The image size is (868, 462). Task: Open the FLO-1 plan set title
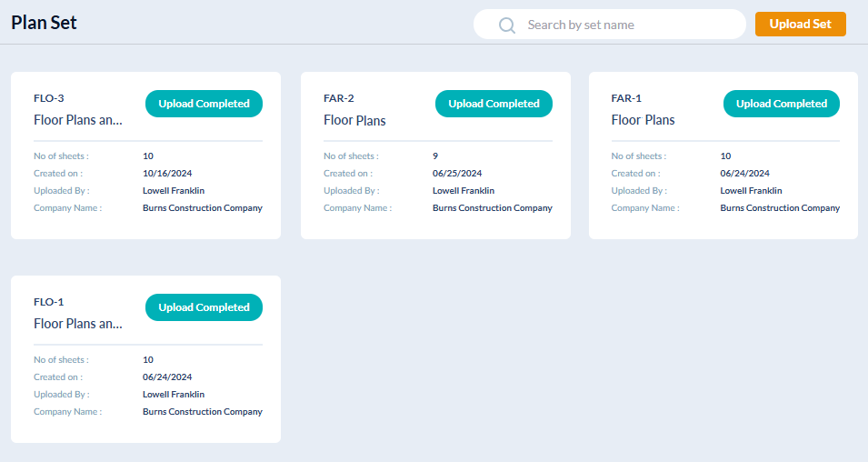(x=78, y=324)
